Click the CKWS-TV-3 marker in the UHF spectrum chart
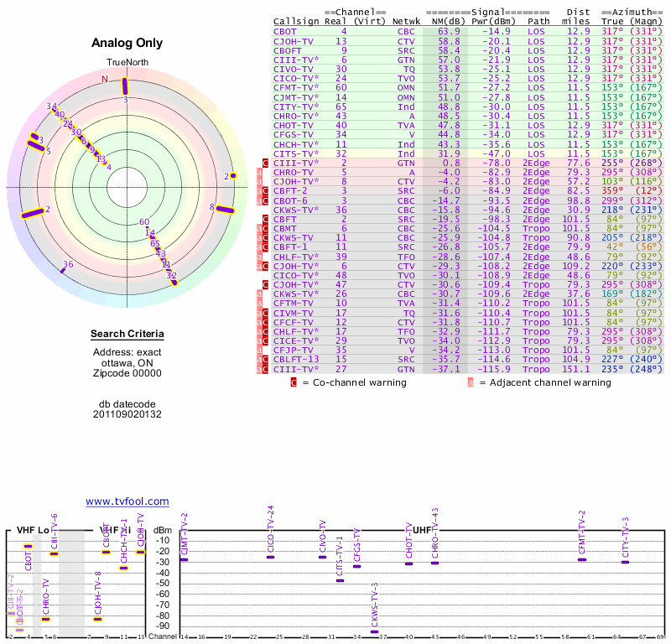This screenshot has height=644, width=671. (374, 631)
